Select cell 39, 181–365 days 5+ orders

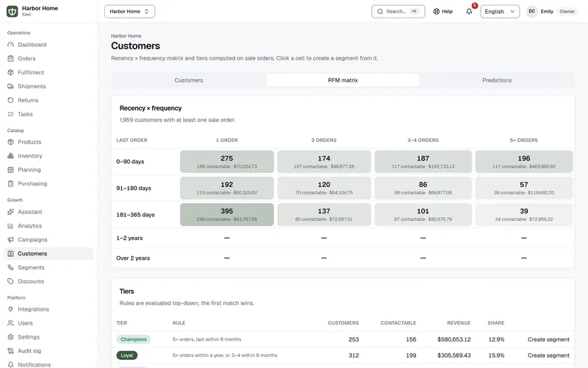click(x=524, y=215)
